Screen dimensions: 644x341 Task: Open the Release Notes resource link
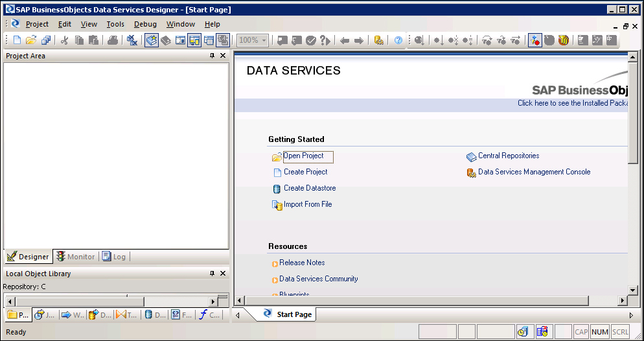(302, 263)
